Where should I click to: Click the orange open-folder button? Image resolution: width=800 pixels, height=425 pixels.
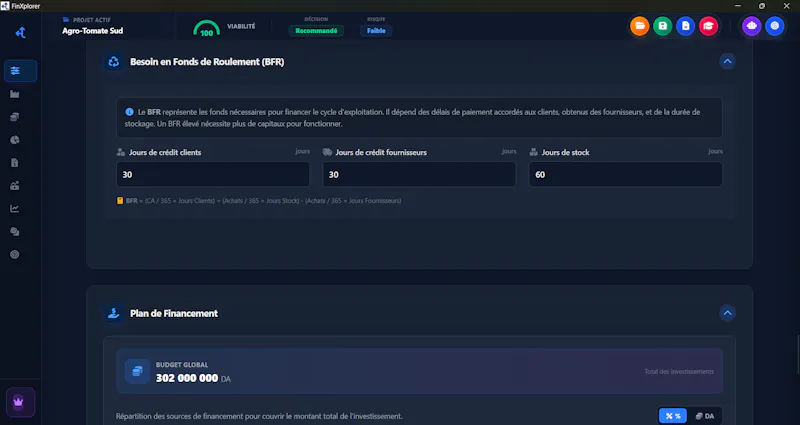coord(639,26)
